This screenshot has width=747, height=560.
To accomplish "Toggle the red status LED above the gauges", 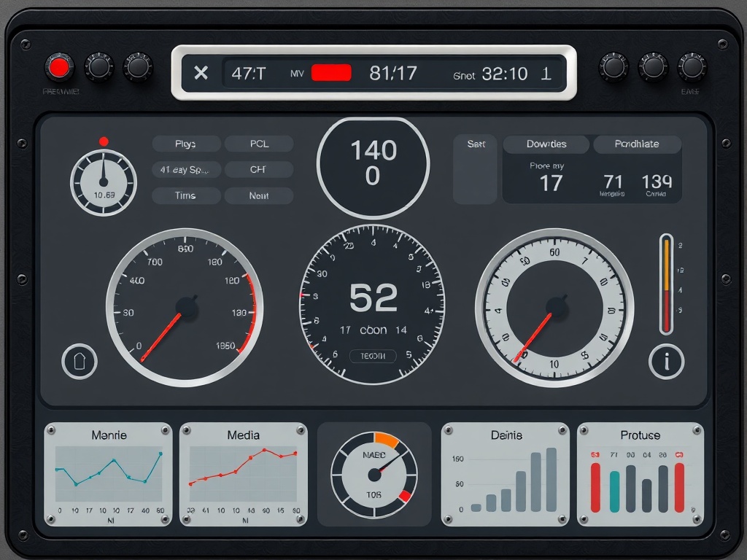I will 104,141.
